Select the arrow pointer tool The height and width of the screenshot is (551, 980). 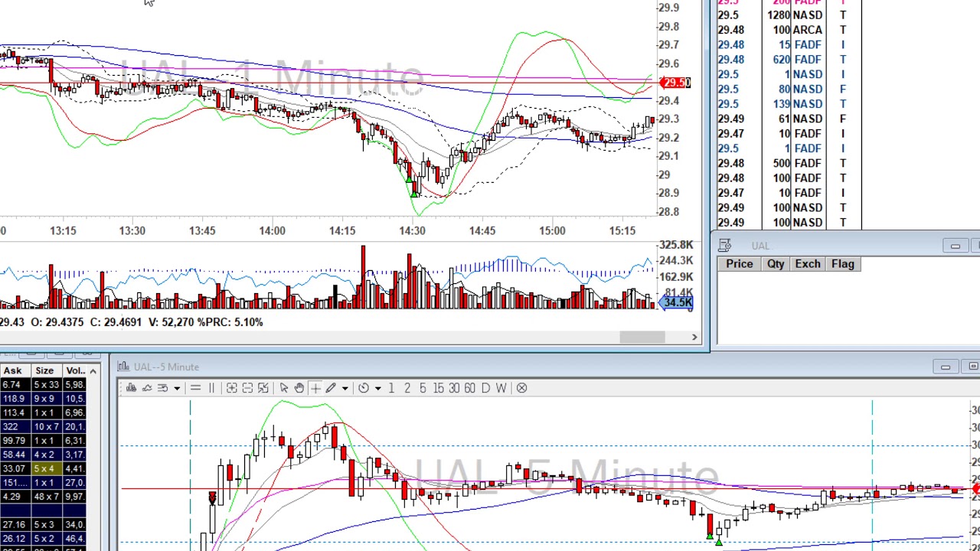tap(283, 388)
